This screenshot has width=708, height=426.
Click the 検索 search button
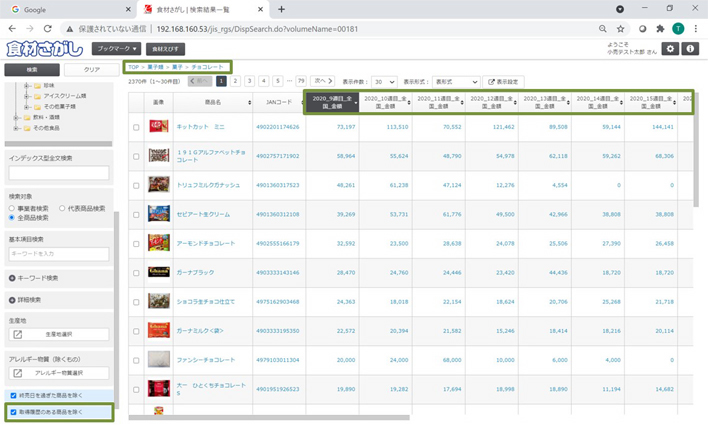coord(32,70)
